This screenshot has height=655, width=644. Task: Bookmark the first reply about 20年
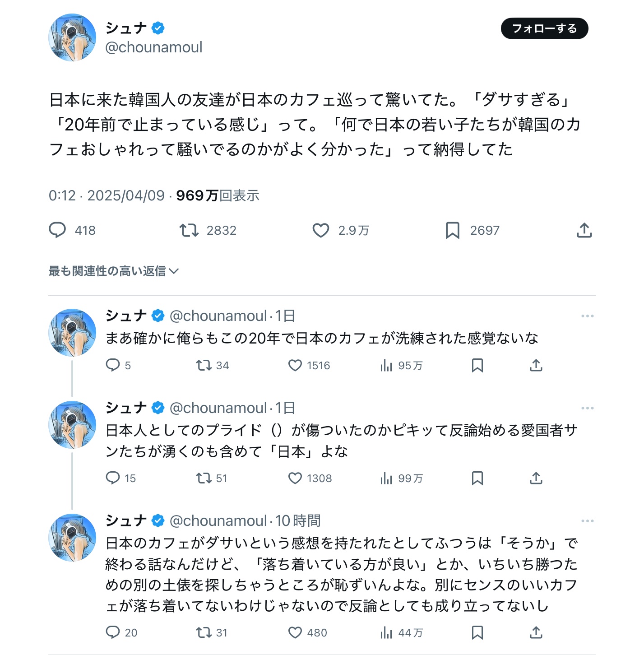pyautogui.click(x=477, y=365)
